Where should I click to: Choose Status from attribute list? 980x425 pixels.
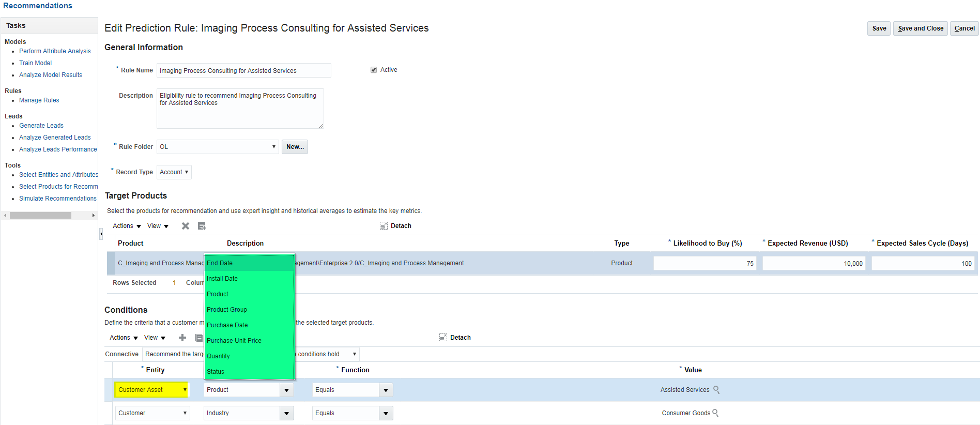(249, 372)
